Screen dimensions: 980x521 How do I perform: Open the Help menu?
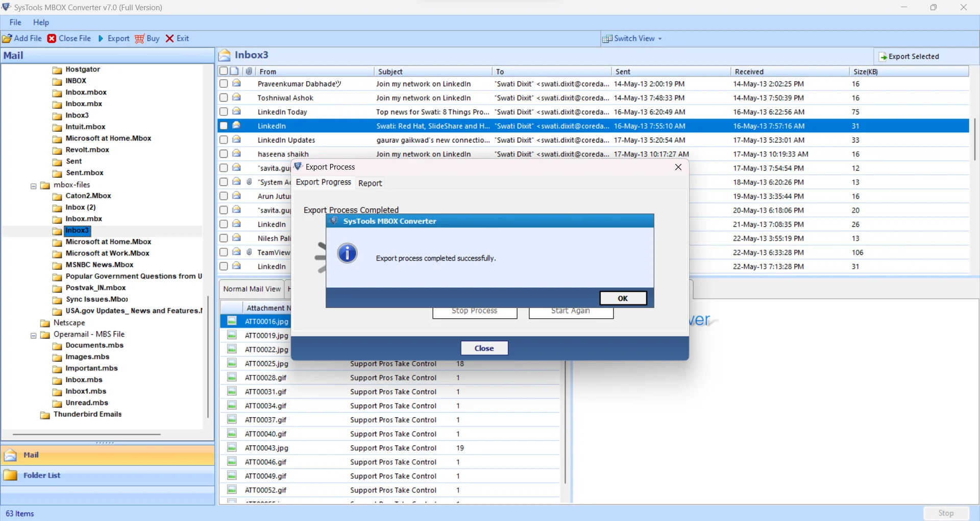(x=41, y=22)
